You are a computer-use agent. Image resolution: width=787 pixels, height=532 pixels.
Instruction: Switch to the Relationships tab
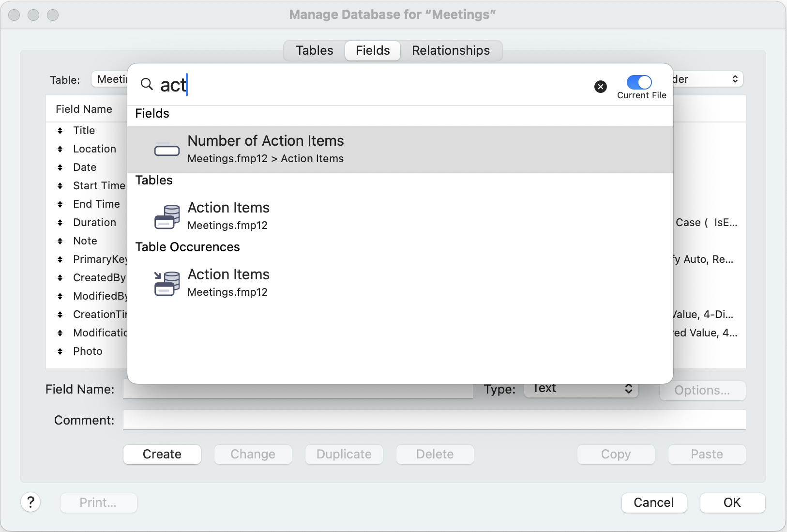click(451, 50)
